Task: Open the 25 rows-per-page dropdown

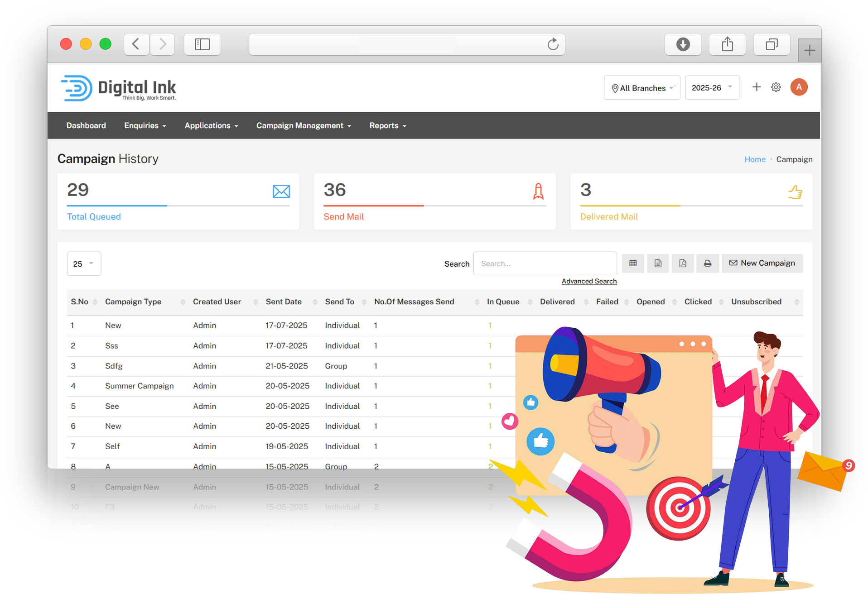Action: pos(84,264)
